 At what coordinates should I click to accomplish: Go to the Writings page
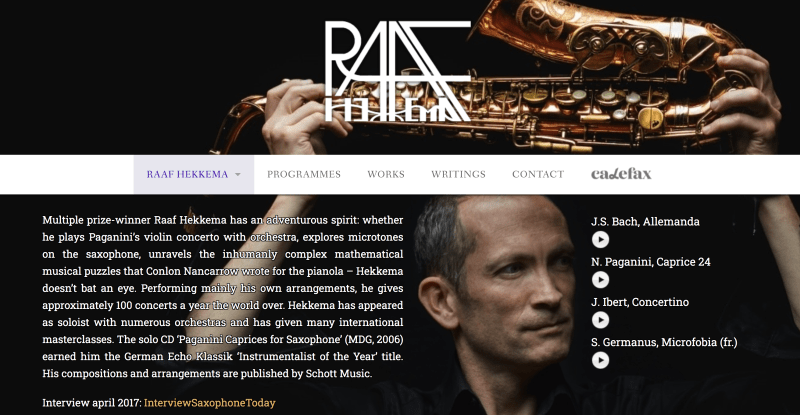click(x=458, y=175)
